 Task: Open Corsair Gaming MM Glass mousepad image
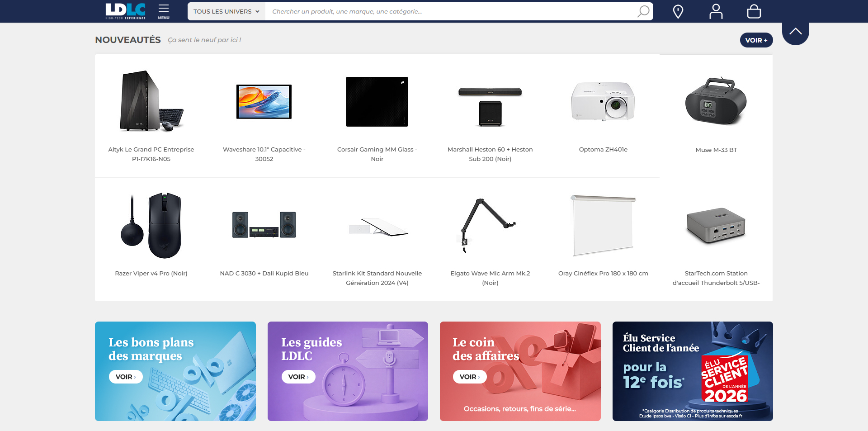377,102
